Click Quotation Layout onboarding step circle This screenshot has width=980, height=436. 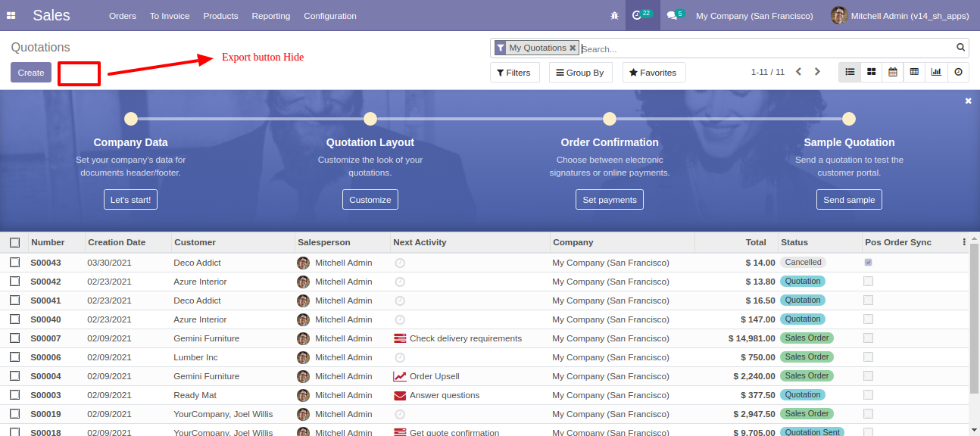click(370, 119)
